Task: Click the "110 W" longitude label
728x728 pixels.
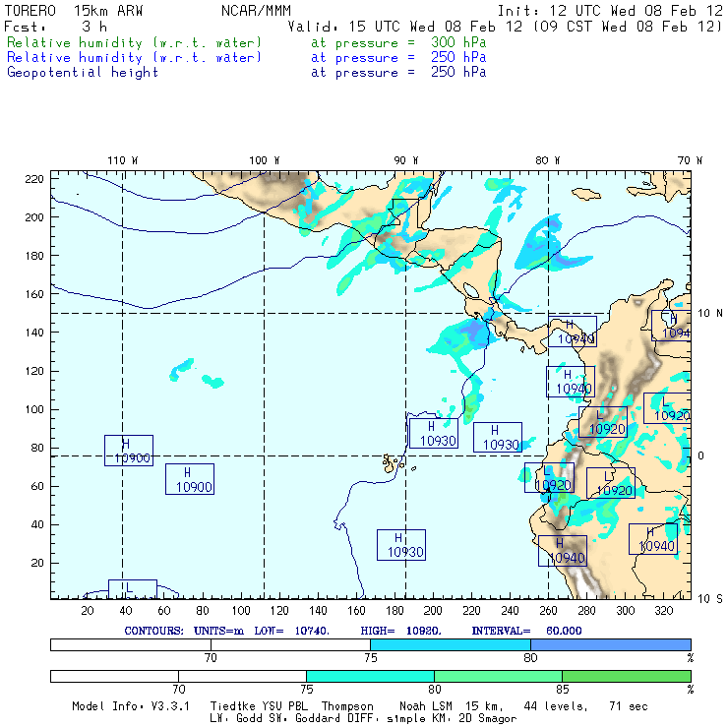Action: [123, 160]
